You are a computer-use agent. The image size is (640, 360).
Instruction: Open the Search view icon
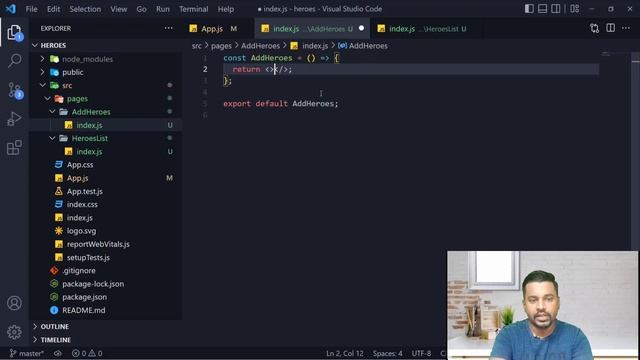(x=14, y=61)
